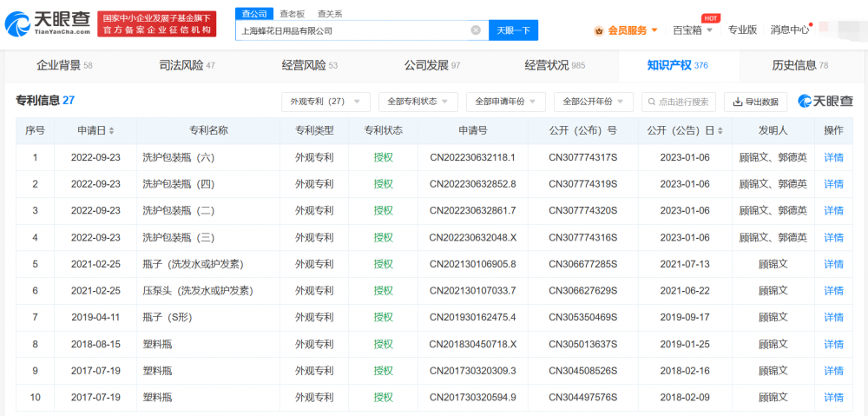Click inventor 顾锦文、郭德英 in row 1

(x=773, y=157)
